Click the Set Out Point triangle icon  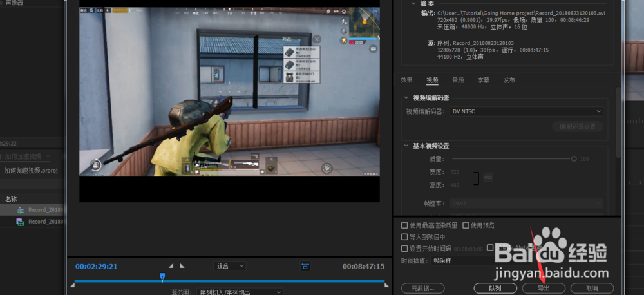182,266
